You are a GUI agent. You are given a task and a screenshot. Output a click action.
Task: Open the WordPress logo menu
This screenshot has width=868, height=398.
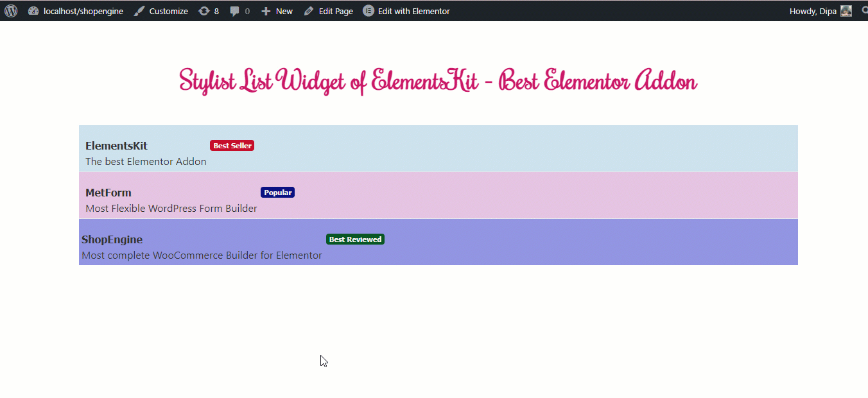point(11,11)
